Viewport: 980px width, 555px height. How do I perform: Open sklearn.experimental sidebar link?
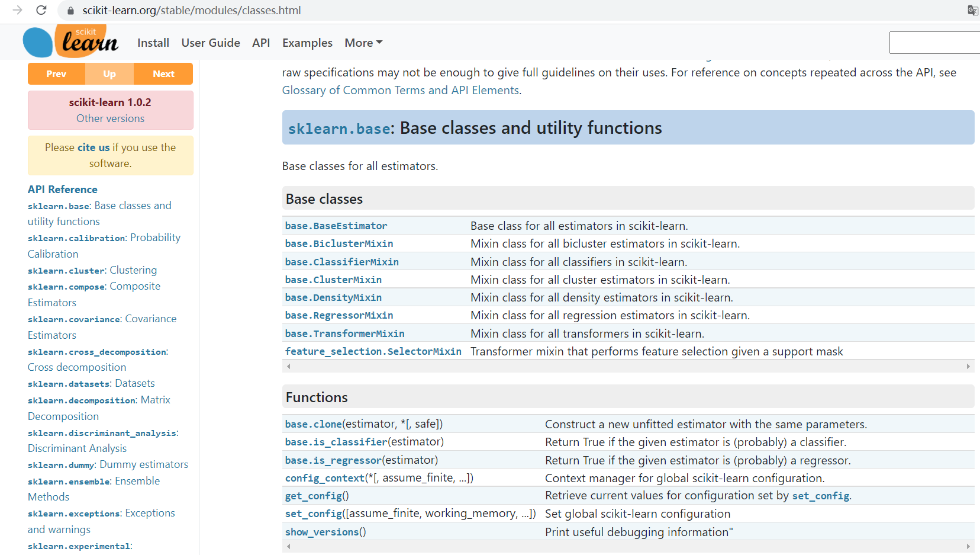click(80, 546)
